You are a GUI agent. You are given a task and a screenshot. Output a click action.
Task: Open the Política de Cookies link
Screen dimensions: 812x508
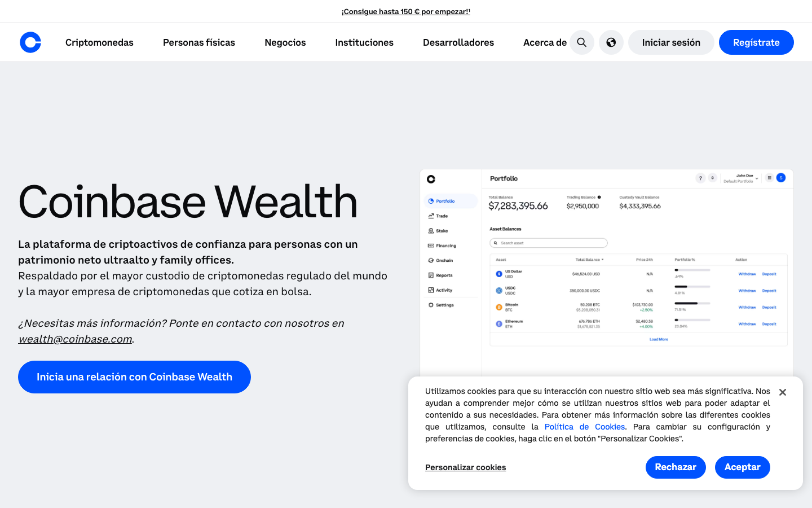(584, 427)
